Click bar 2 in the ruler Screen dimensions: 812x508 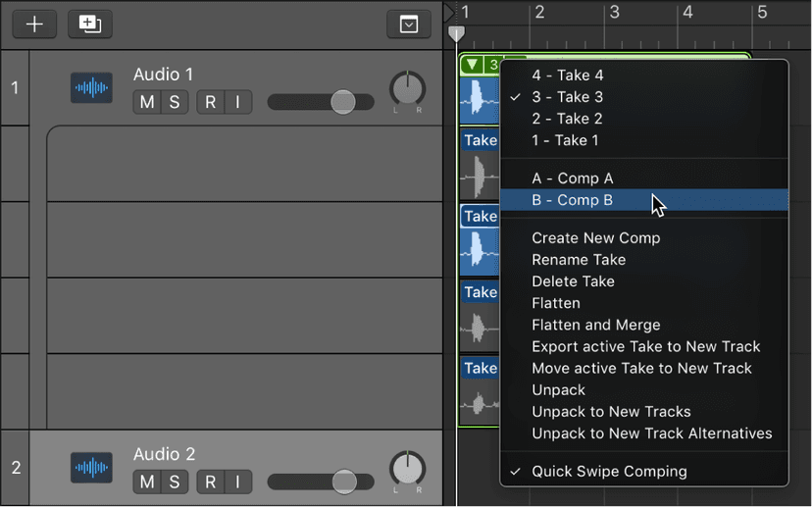539,12
